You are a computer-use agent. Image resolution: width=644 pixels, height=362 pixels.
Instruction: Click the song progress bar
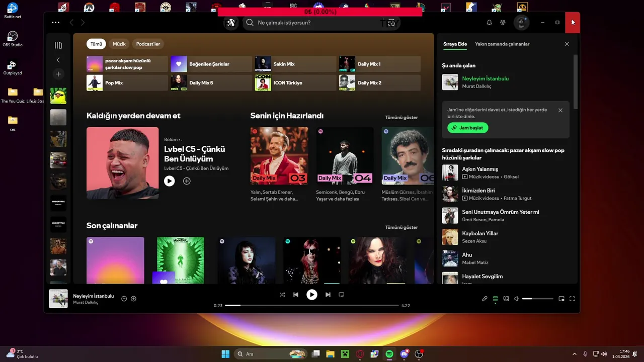[312, 305]
